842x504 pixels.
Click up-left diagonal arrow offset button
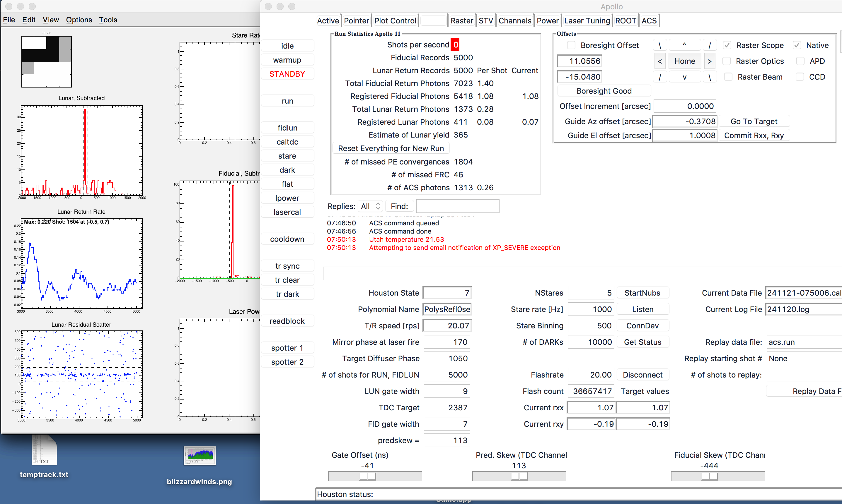tap(660, 45)
